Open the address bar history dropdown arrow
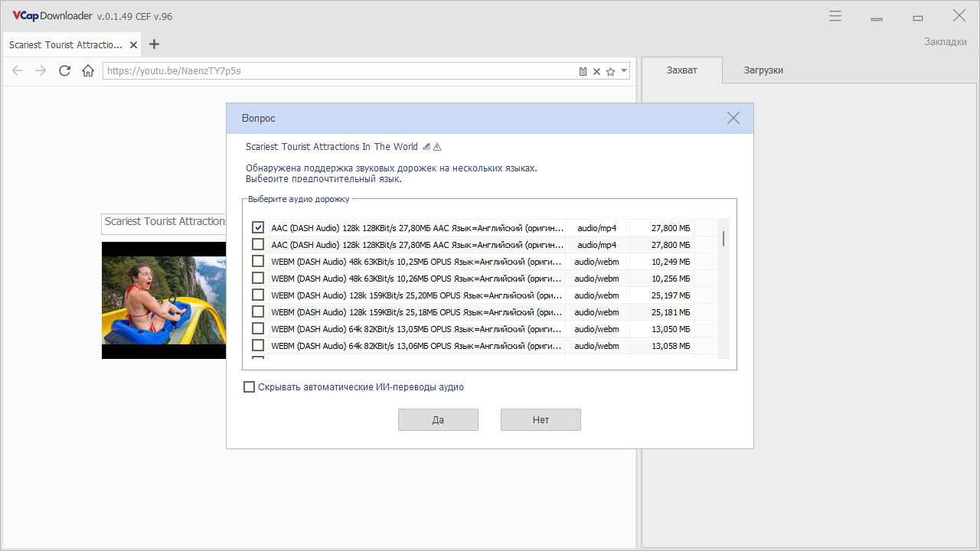This screenshot has height=551, width=980. (x=624, y=70)
